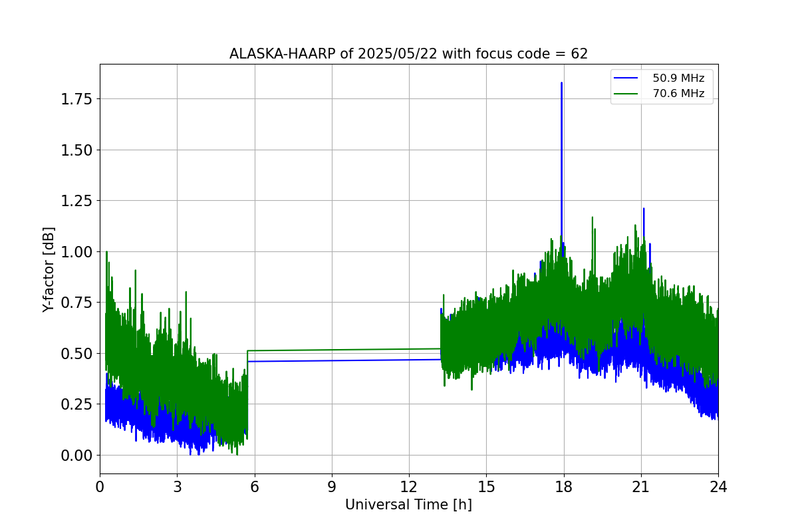
Task: Click the x-axis tick label '15'
Action: click(486, 486)
